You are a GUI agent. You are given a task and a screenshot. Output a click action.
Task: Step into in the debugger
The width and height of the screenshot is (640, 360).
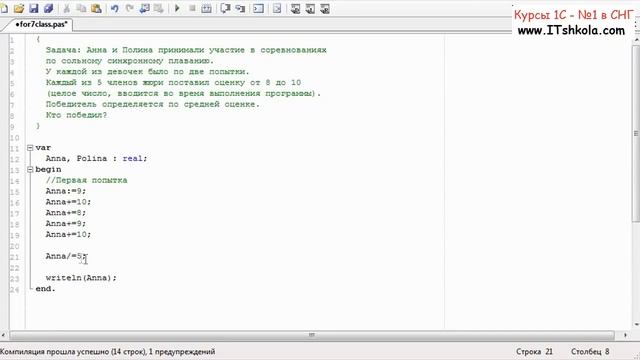[x=240, y=8]
